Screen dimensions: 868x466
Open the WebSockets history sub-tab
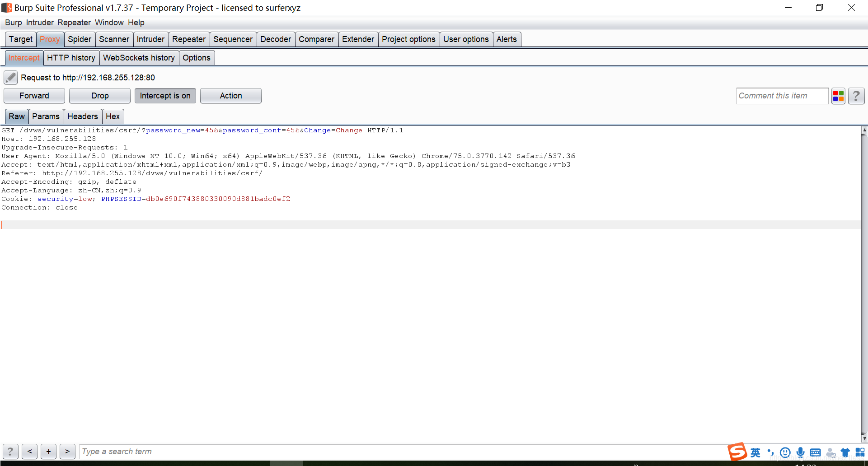coord(139,58)
